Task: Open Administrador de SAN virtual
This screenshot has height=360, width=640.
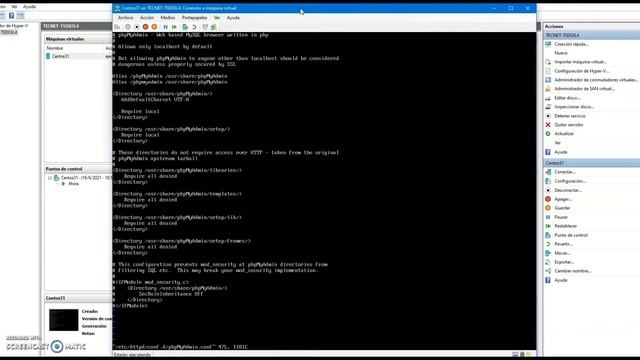Action: click(584, 89)
